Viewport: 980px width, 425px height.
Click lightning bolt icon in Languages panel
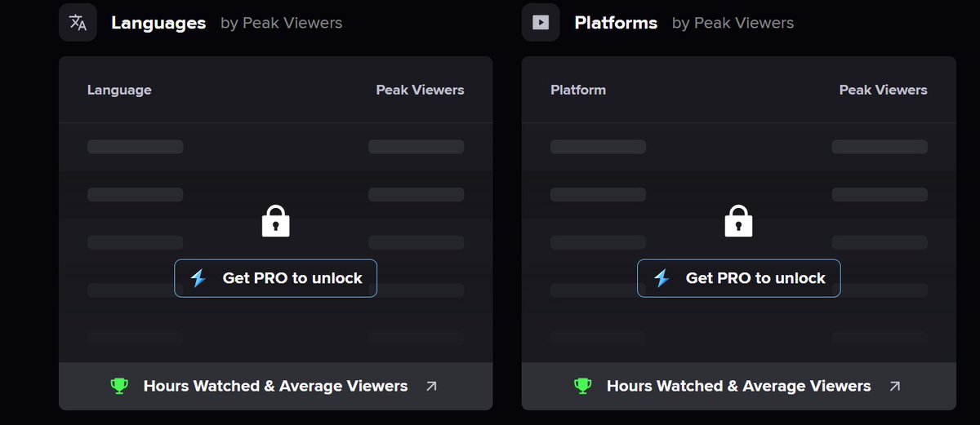pos(198,278)
